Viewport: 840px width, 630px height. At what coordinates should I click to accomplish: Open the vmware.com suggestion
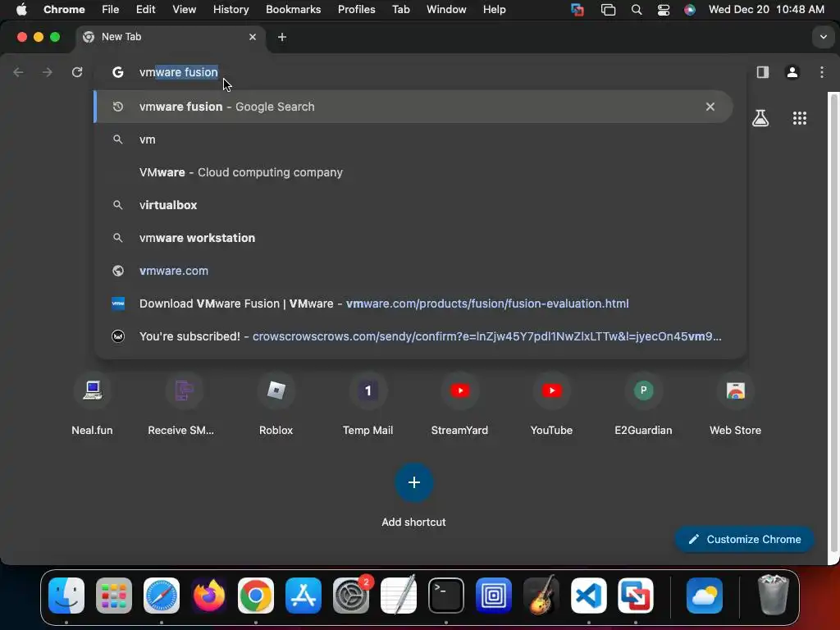click(413, 271)
